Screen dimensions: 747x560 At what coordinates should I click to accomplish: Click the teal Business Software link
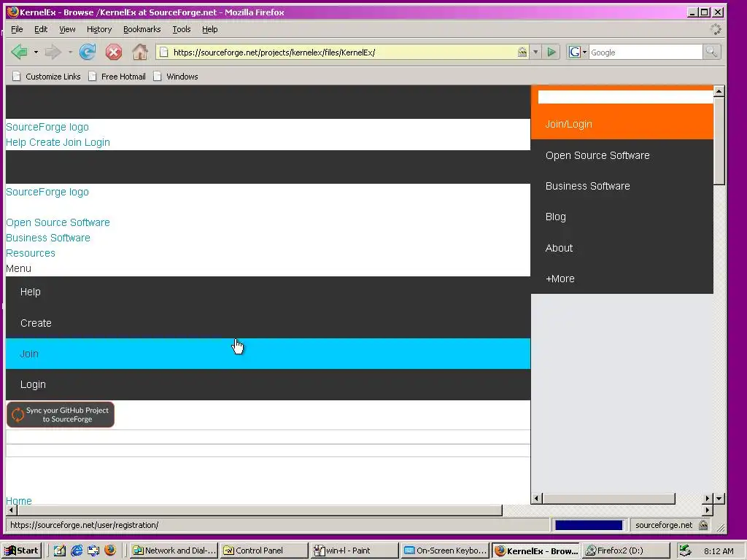(x=47, y=238)
